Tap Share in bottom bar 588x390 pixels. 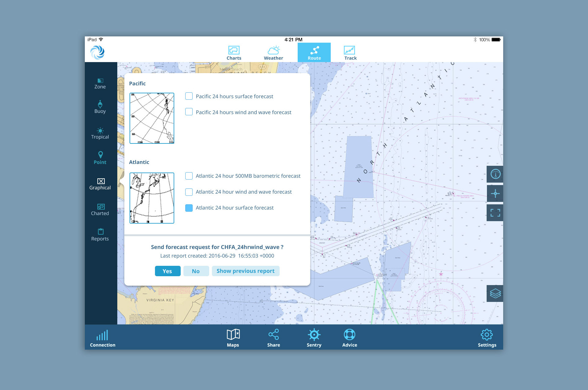273,338
